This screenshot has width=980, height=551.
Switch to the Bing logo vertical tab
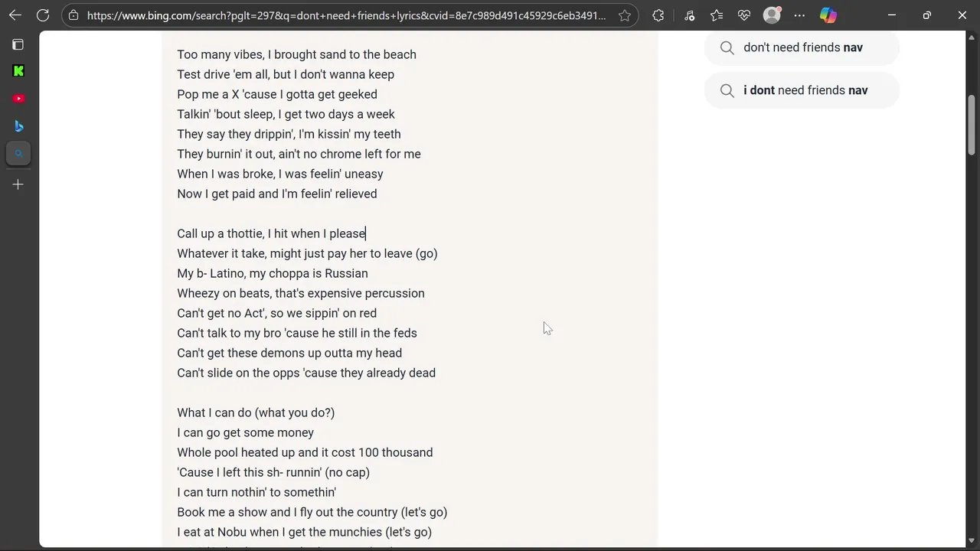(x=18, y=126)
